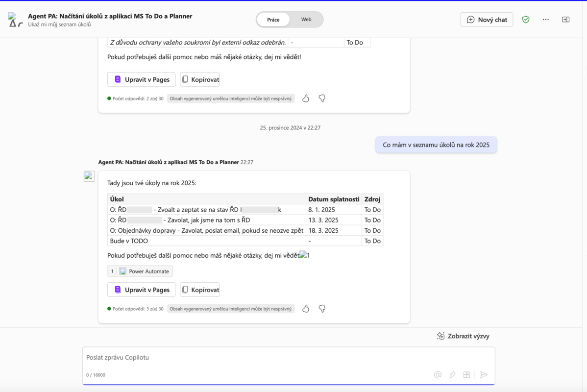Open the plugins grid icon in composer

pyautogui.click(x=466, y=375)
